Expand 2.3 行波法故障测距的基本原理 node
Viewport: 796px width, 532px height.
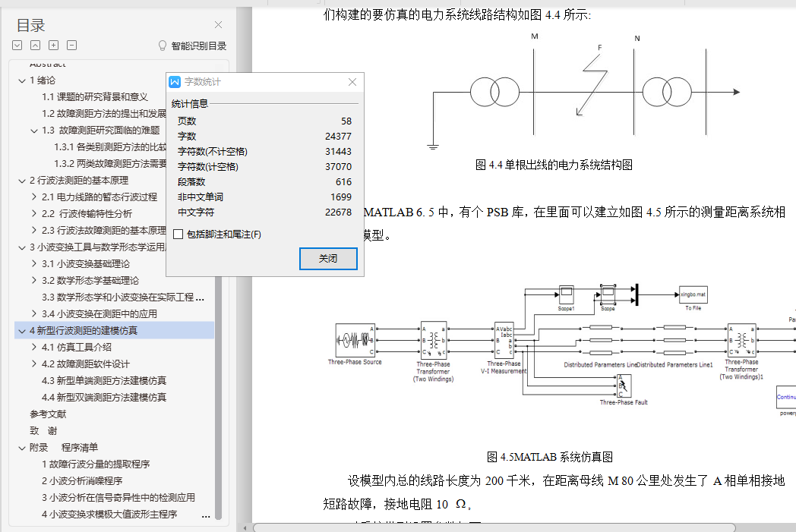[x=34, y=230]
